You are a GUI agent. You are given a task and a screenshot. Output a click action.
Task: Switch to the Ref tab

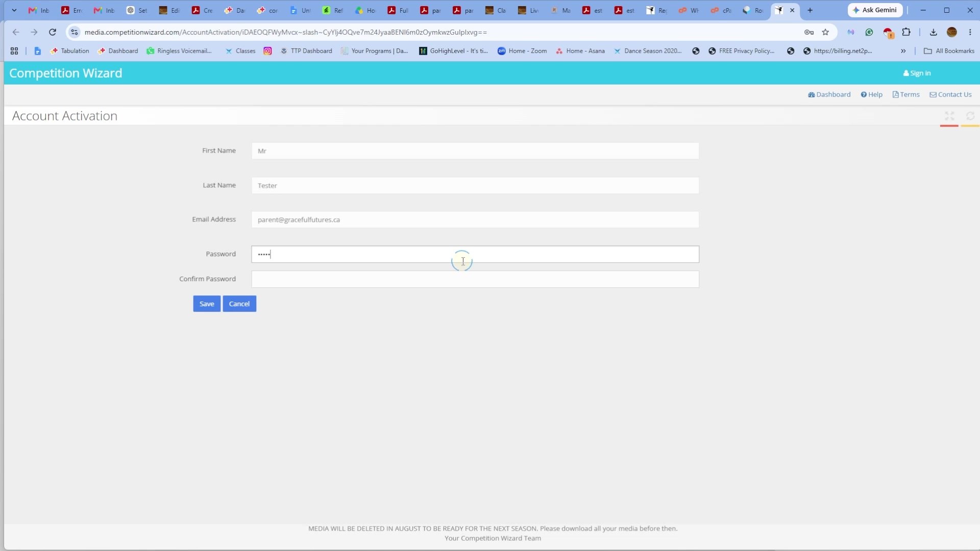pos(333,10)
